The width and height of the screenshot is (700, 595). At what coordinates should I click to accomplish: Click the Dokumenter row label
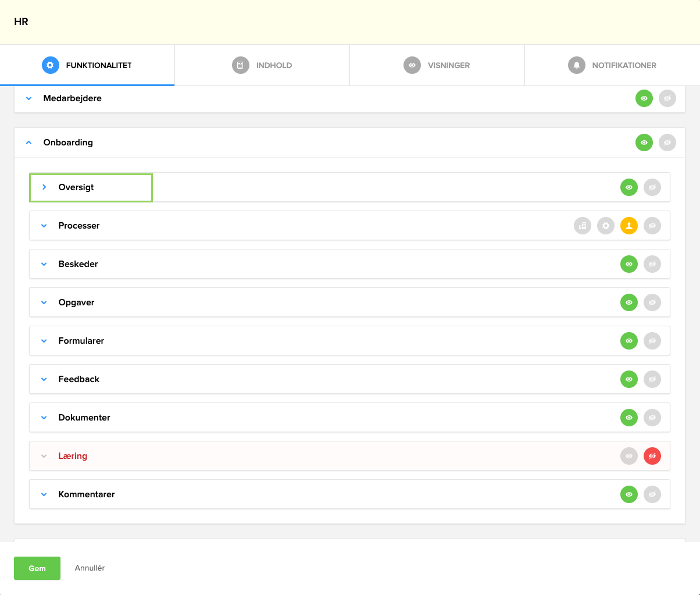(x=84, y=417)
